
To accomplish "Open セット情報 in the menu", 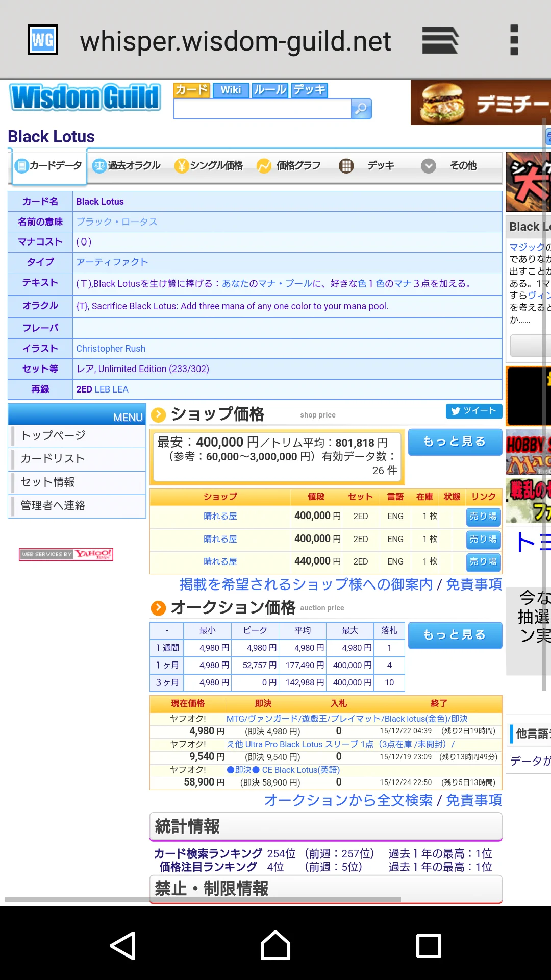I will tap(78, 482).
